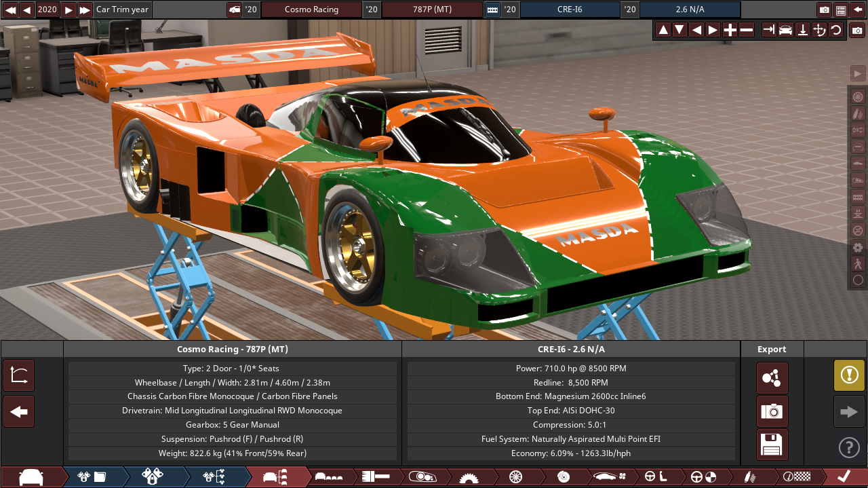This screenshot has height=488, width=868.
Task: Toggle the crossed-out circle icon
Action: [x=858, y=230]
